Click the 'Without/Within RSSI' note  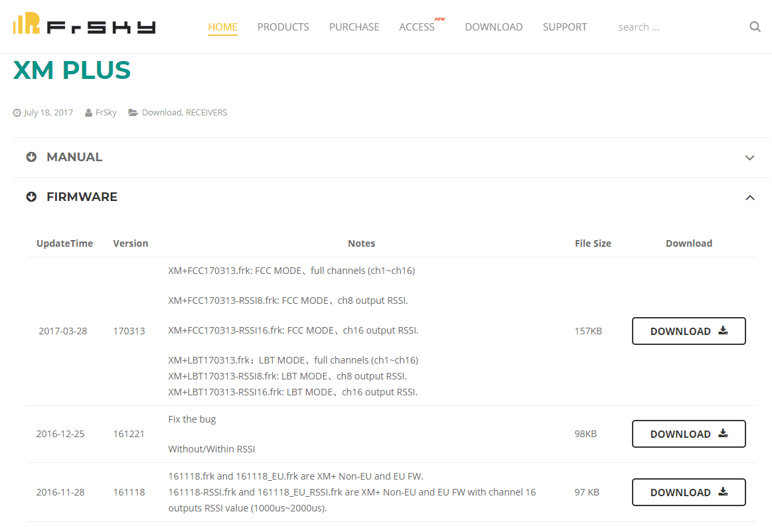pyautogui.click(x=212, y=449)
